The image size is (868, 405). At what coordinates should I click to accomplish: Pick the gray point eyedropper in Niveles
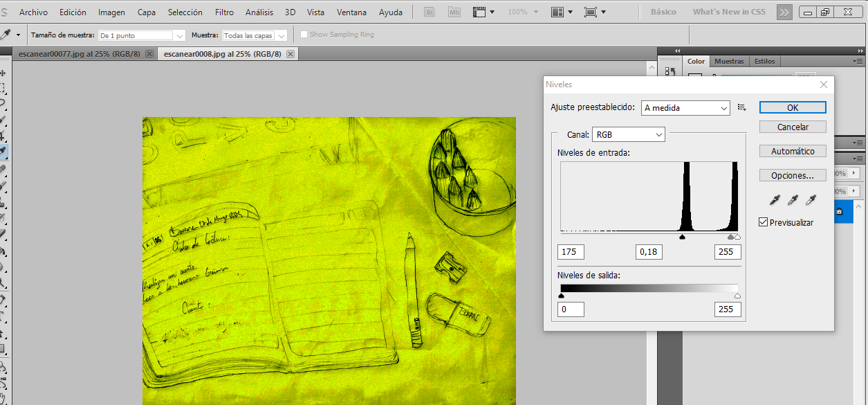pyautogui.click(x=793, y=200)
